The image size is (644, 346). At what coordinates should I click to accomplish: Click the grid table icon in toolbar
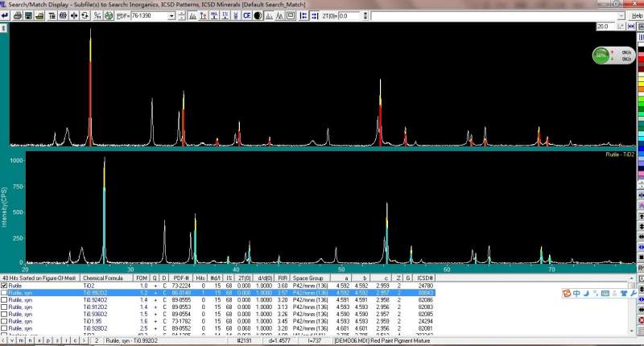(x=63, y=15)
